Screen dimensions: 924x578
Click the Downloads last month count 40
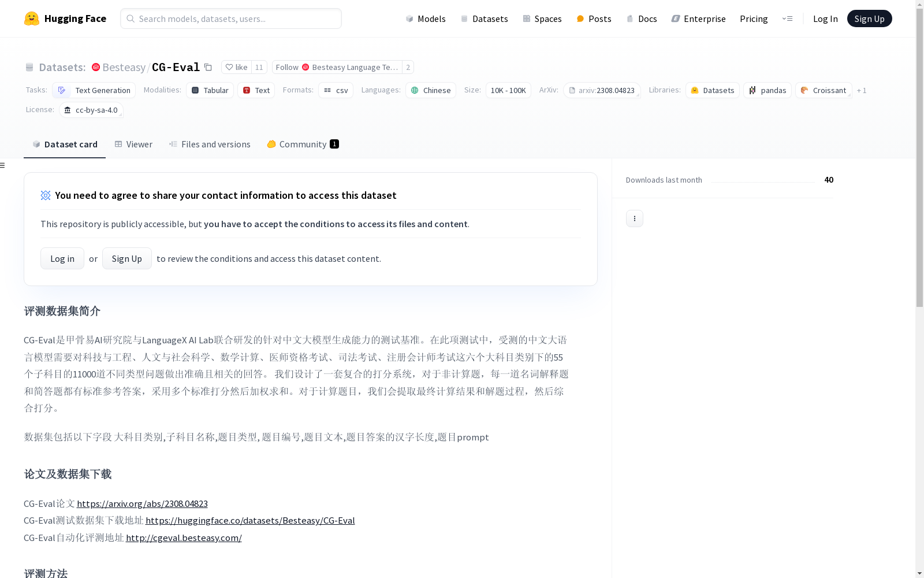[829, 180]
